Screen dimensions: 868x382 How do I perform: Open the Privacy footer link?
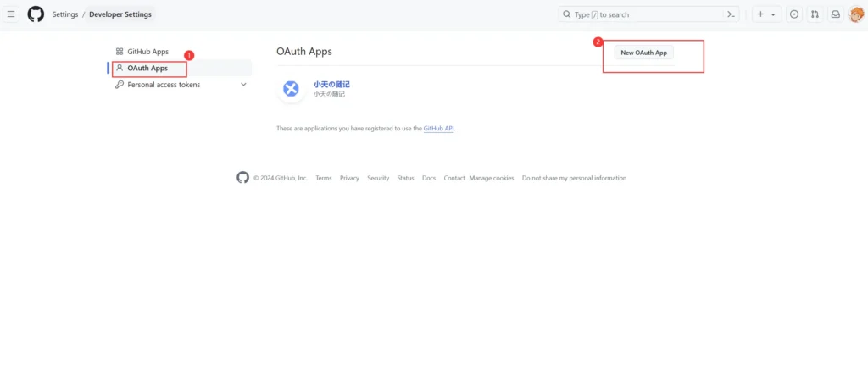[x=350, y=178]
